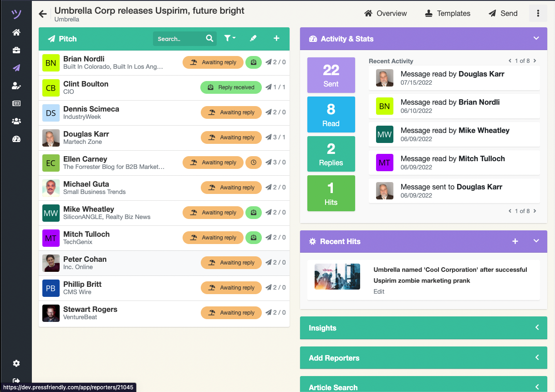This screenshot has height=392, width=555.
Task: Open the recent hit article thumbnail
Action: tap(337, 276)
